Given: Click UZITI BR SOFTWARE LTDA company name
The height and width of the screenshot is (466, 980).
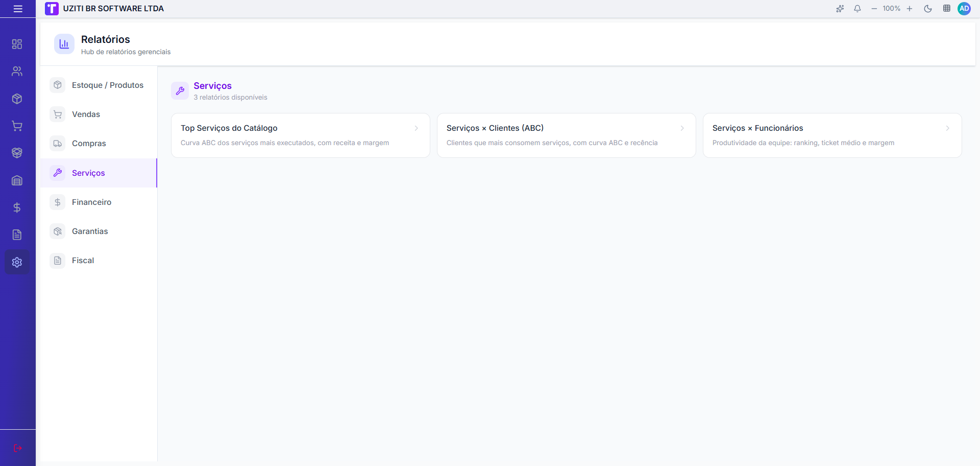Looking at the screenshot, I should pyautogui.click(x=113, y=9).
